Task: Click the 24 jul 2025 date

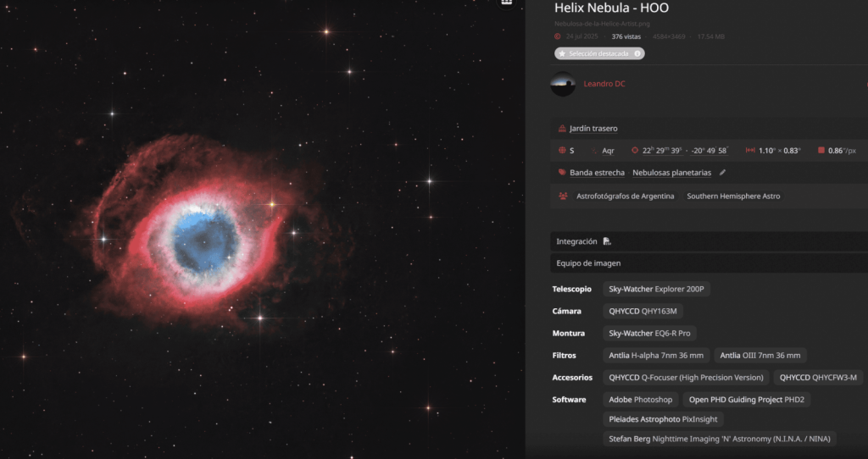Action: (581, 36)
